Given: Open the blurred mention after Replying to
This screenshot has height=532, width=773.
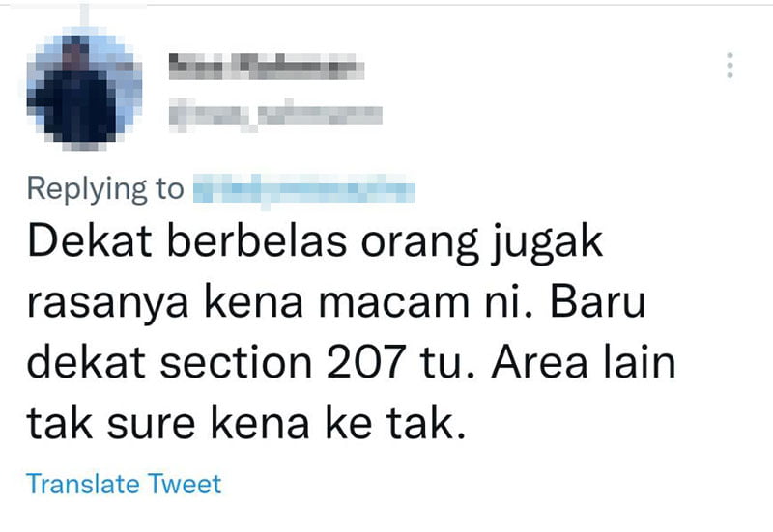Looking at the screenshot, I should click(303, 189).
